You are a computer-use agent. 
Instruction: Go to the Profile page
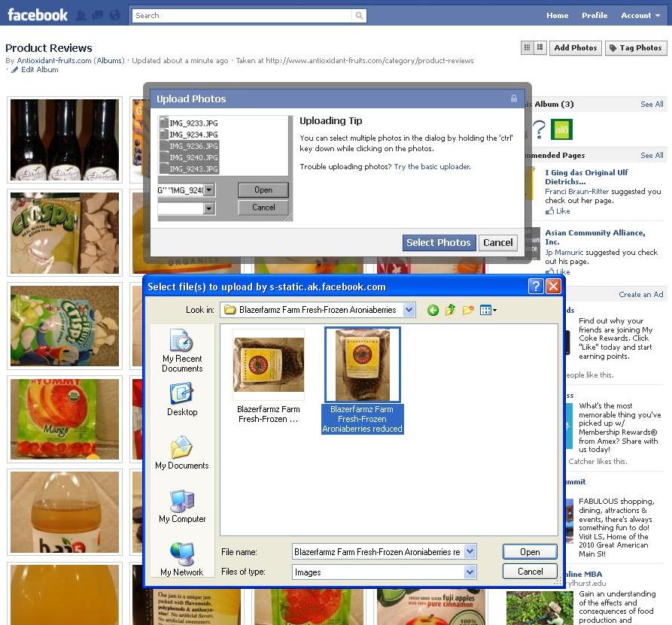coord(594,15)
